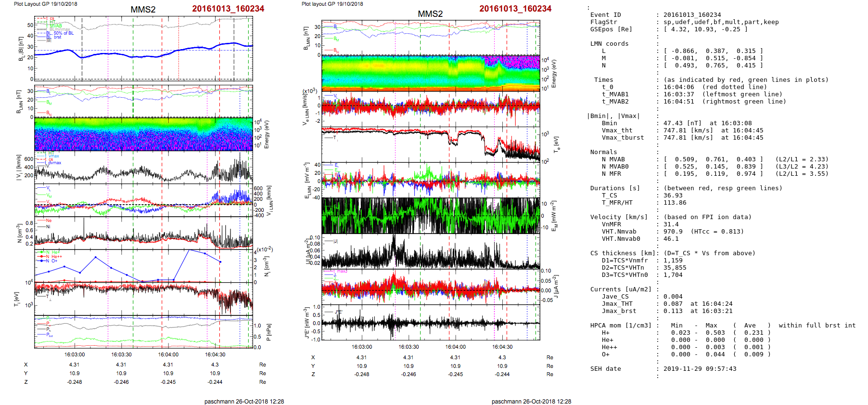Click the MMS2 title above the left plot
Image resolution: width=868 pixels, height=405 pixels.
143,10
